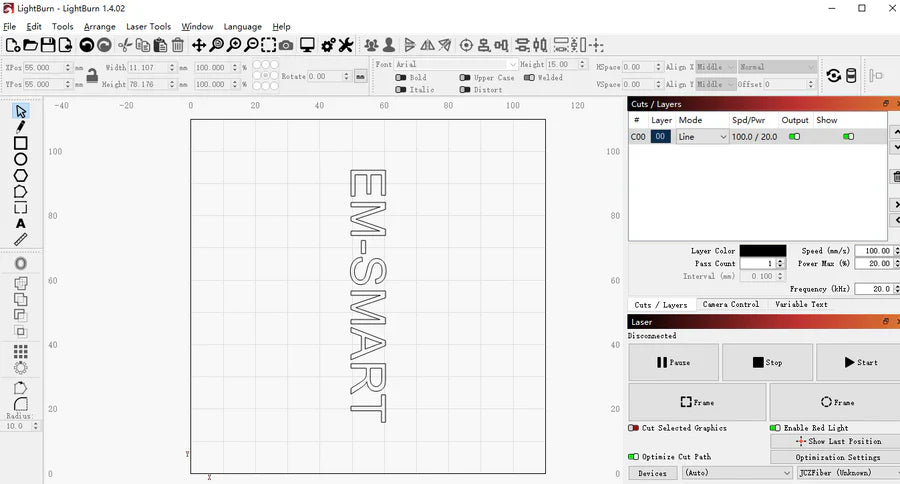Open the (Auto) port dropdown
Viewport: 900px width, 484px height.
(738, 473)
